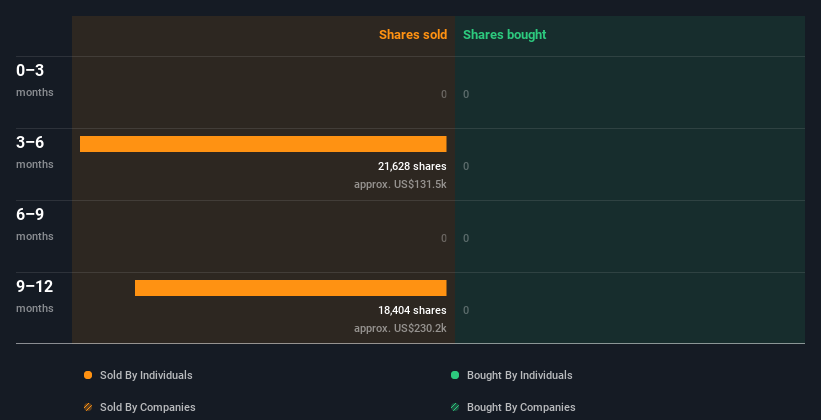Viewport: 821px width, 420px height.
Task: Click the orange 9–12 months sold bar
Action: 290,288
